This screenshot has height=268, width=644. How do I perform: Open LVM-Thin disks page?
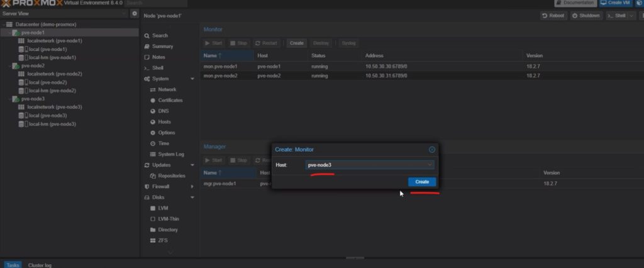click(169, 219)
